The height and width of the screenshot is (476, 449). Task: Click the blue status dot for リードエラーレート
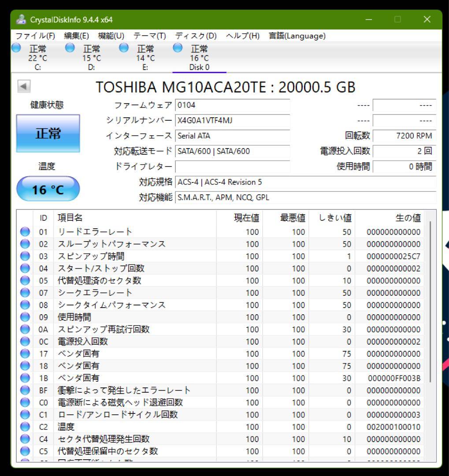(25, 231)
